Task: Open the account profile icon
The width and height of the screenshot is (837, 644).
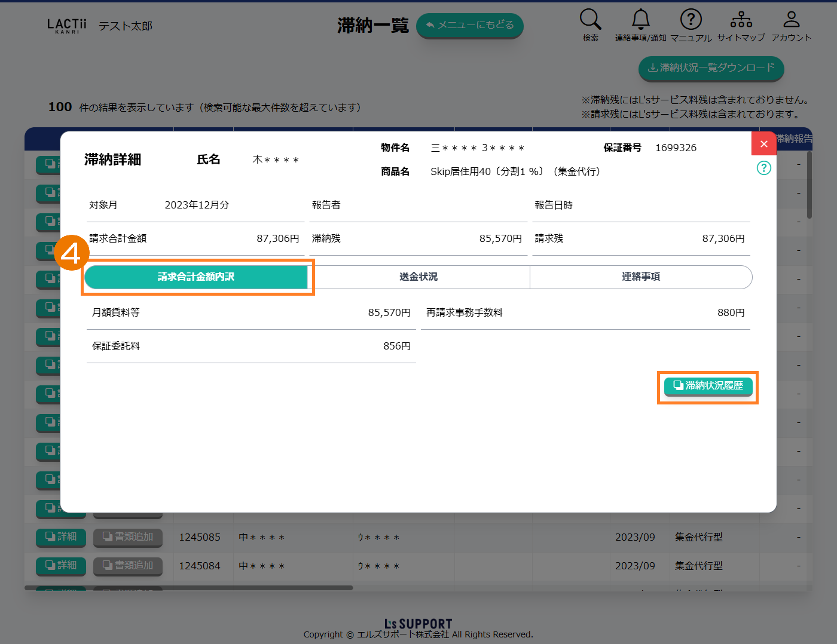Action: [791, 20]
